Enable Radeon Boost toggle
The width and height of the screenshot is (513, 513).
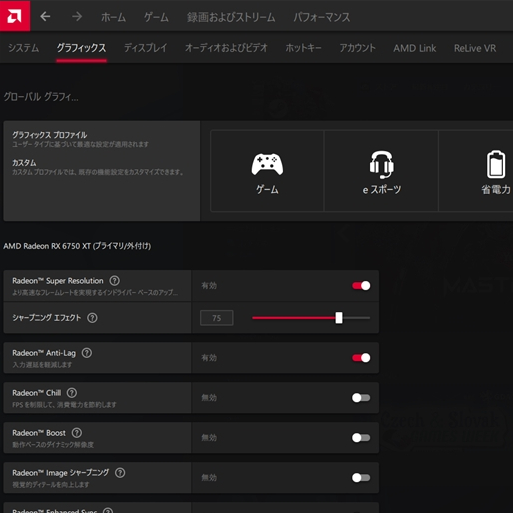[x=361, y=438]
